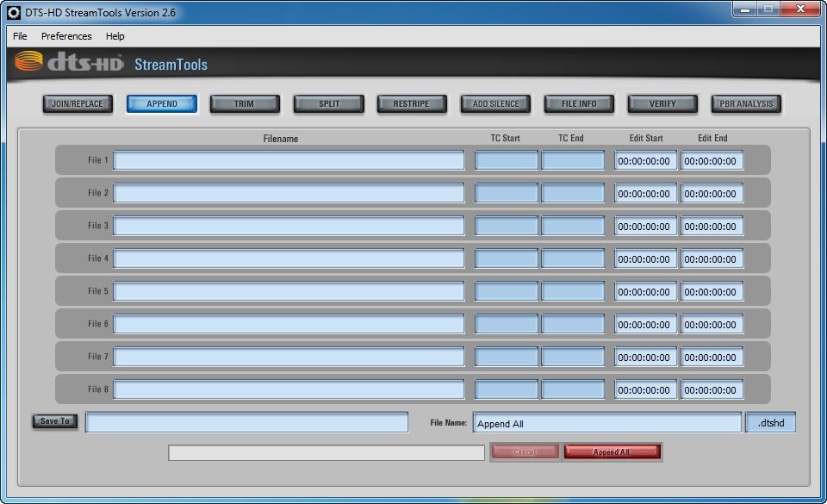The height and width of the screenshot is (504, 827).
Task: Open the Help menu
Action: (x=115, y=36)
